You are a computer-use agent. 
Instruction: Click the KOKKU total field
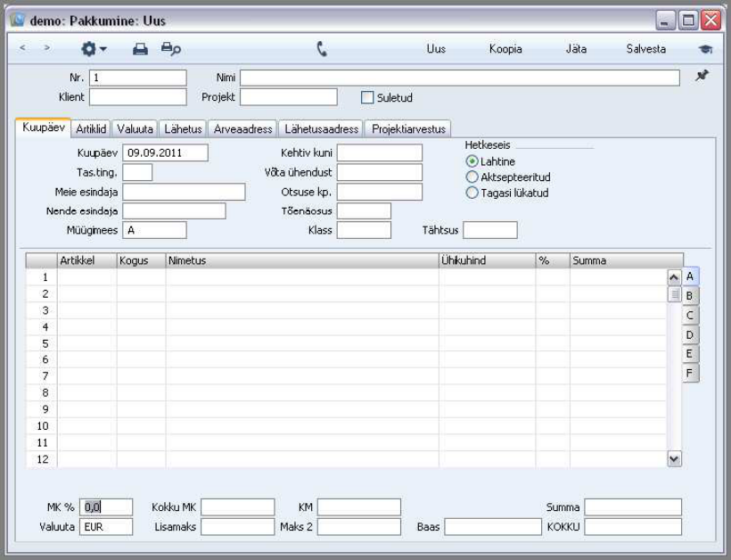pyautogui.click(x=633, y=527)
